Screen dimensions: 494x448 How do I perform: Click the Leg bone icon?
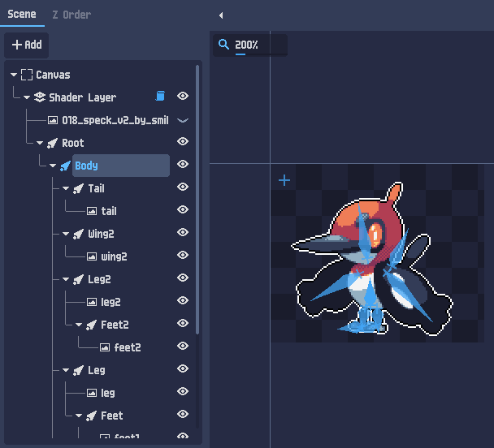click(78, 370)
